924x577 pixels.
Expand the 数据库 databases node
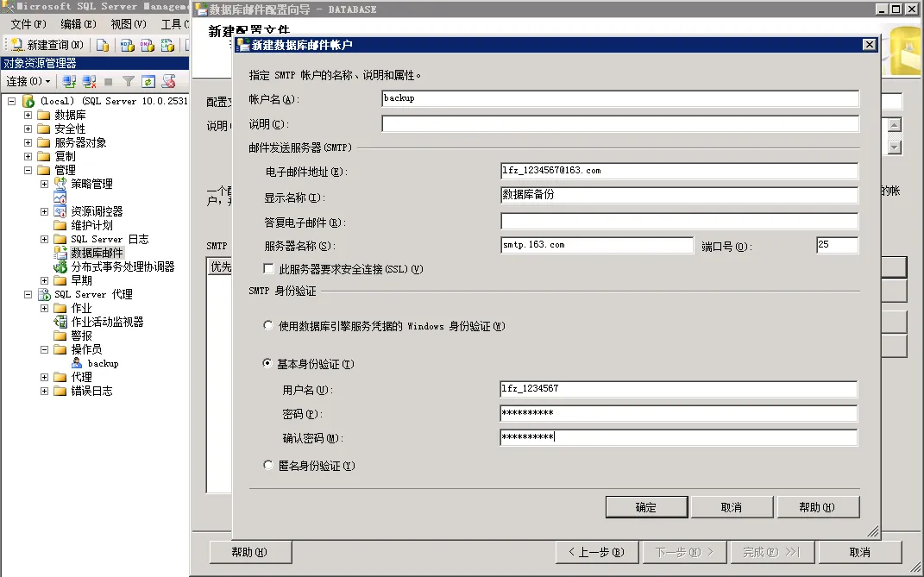(28, 115)
